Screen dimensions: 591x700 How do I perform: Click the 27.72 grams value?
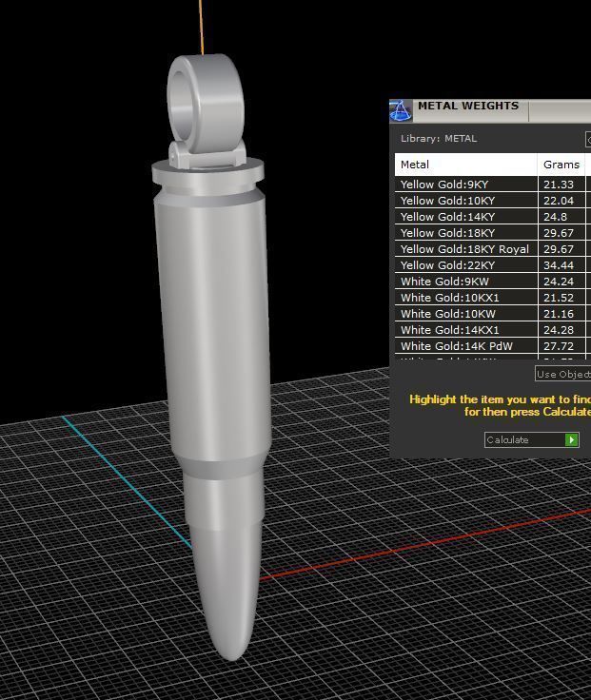click(x=559, y=346)
